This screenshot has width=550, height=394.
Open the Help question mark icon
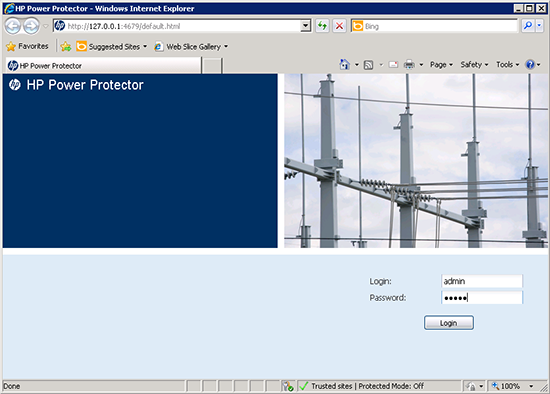pyautogui.click(x=530, y=65)
